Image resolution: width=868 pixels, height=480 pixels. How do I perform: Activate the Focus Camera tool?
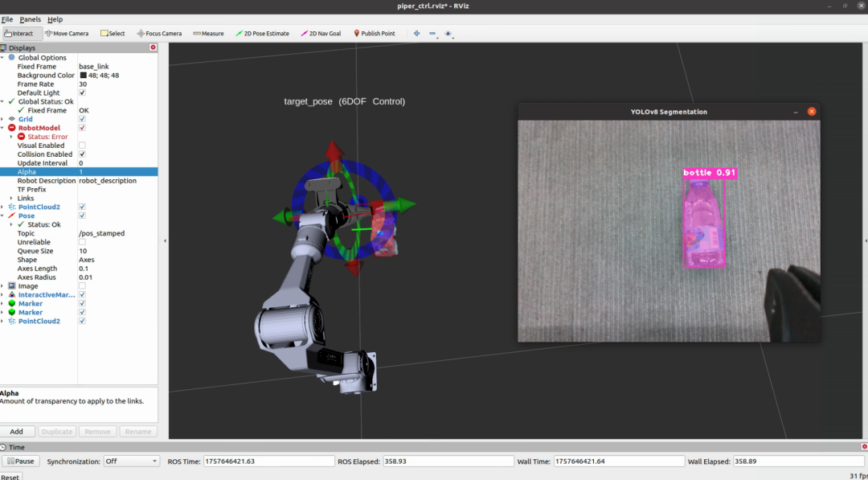[159, 33]
